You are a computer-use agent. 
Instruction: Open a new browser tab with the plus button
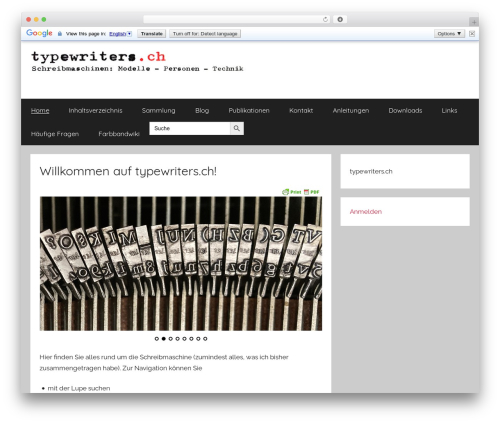[x=474, y=22]
